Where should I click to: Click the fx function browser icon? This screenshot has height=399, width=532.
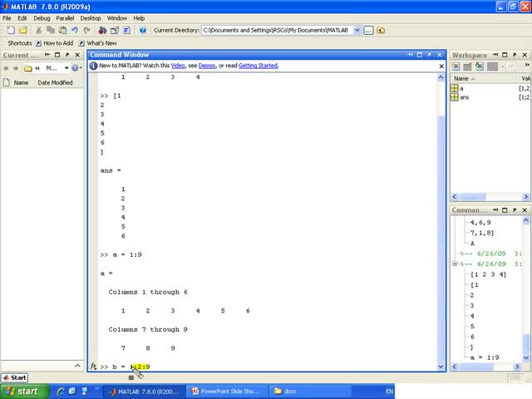[x=93, y=366]
